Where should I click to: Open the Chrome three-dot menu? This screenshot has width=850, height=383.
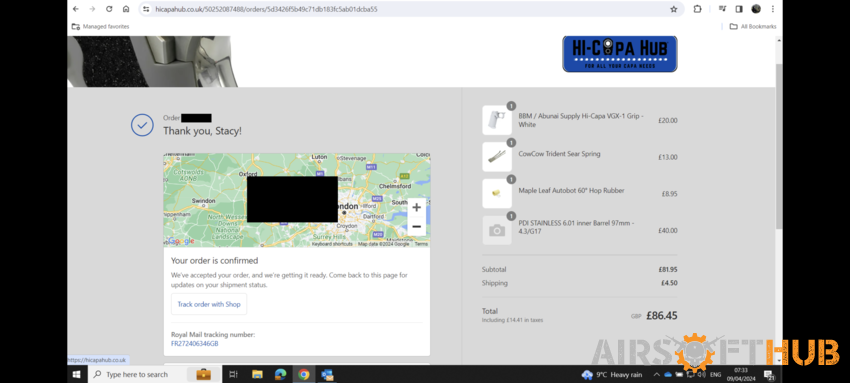tap(772, 9)
